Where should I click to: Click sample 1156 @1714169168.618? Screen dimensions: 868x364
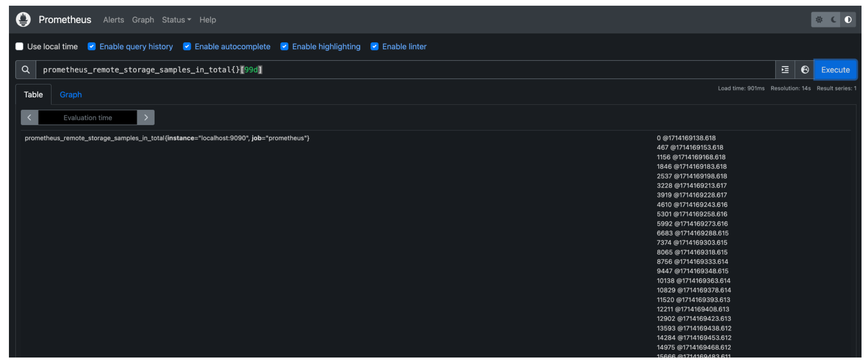691,157
